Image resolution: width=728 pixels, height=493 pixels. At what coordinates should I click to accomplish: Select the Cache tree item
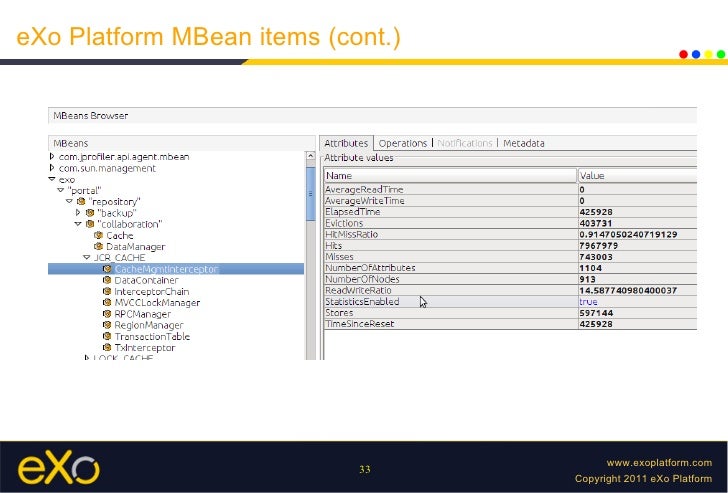[120, 235]
